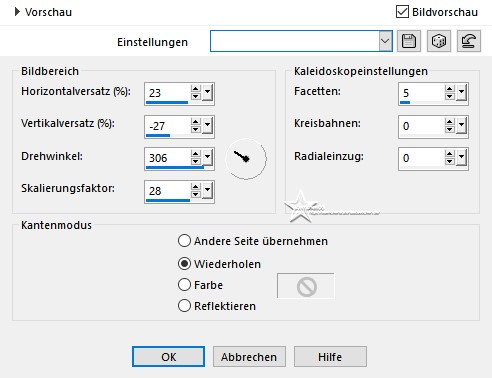Decrease Skalierungsfaktor with down arrow

pyautogui.click(x=196, y=194)
